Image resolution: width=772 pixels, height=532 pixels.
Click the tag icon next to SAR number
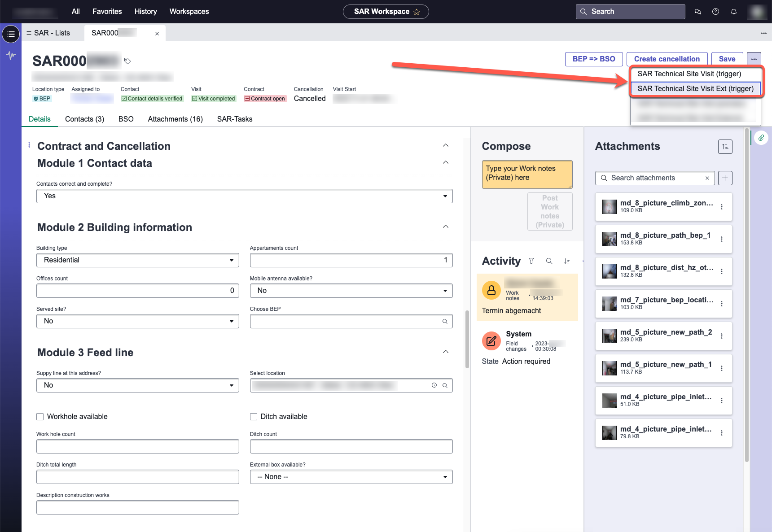[127, 61]
